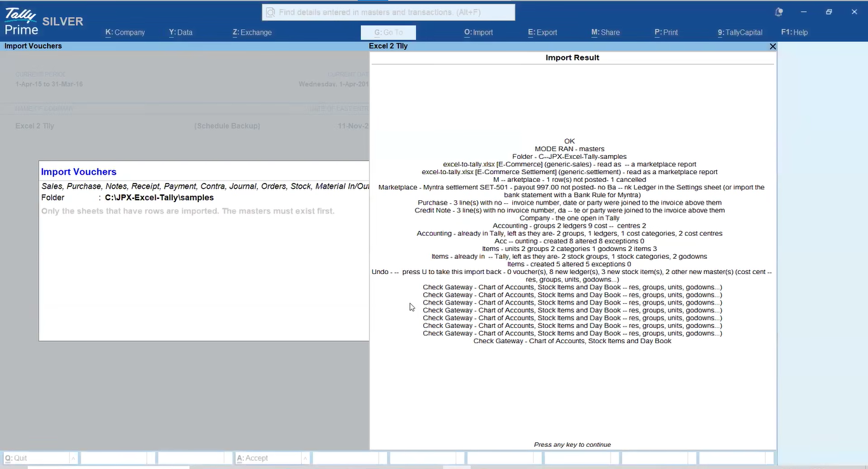Open the F1: Help menu

794,32
